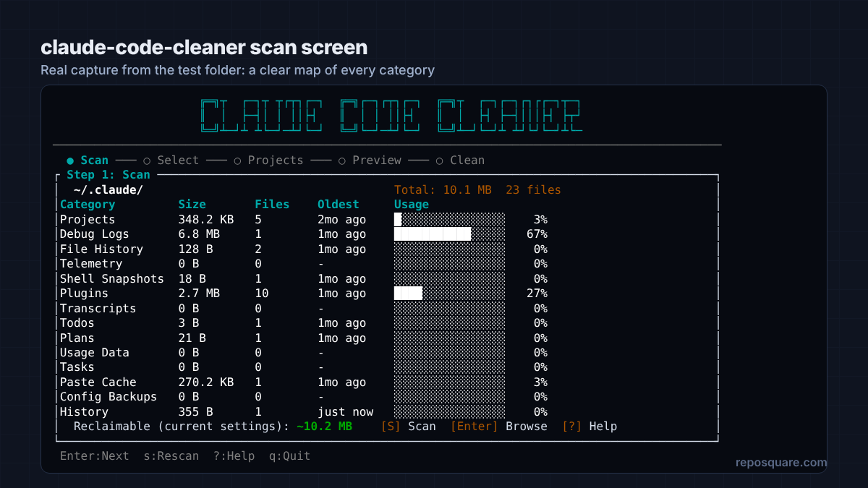Select the Tasks row

[304, 367]
